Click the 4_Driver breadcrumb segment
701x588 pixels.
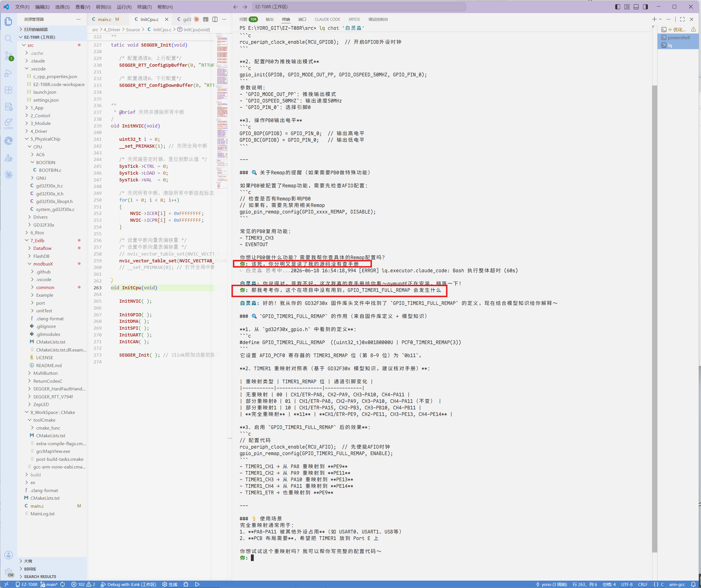111,30
